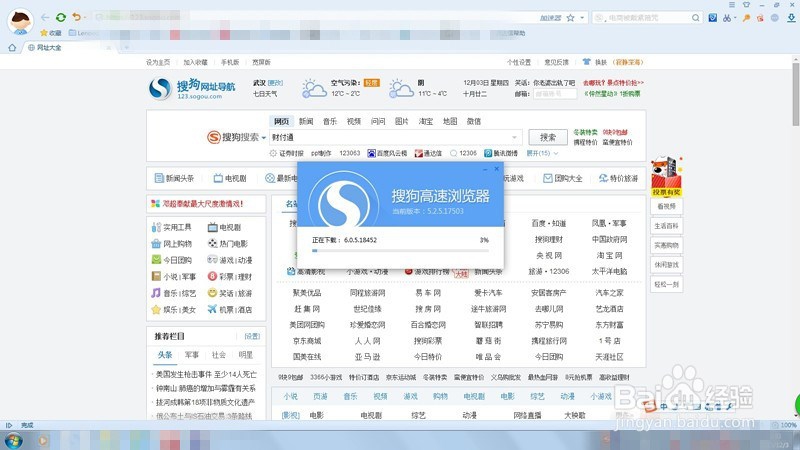Open the 腾讯微博 shortcut below the search box

[x=501, y=153]
